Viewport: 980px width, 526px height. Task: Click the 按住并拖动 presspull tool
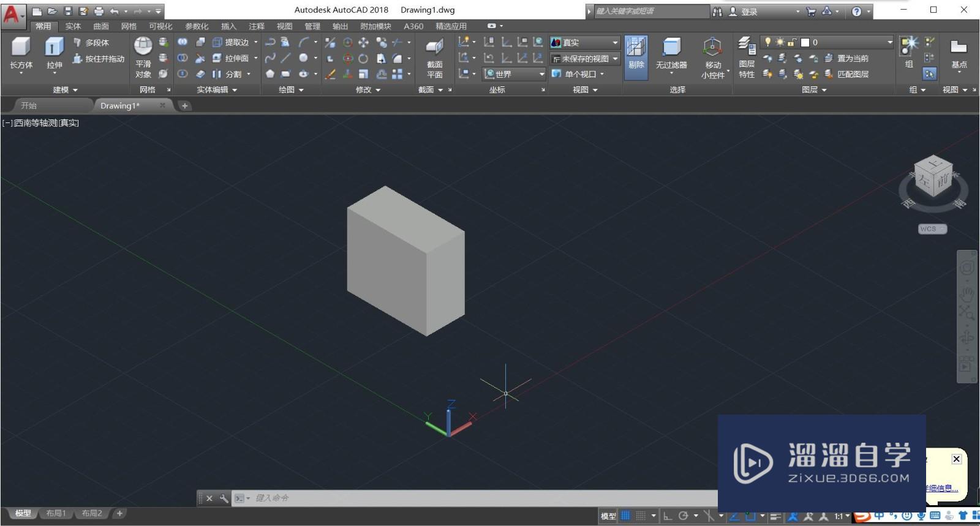point(98,59)
